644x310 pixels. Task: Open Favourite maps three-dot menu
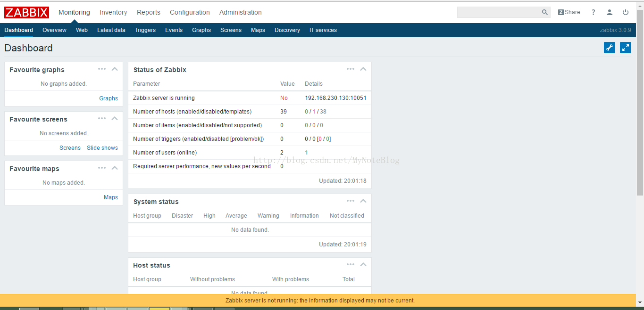[102, 168]
